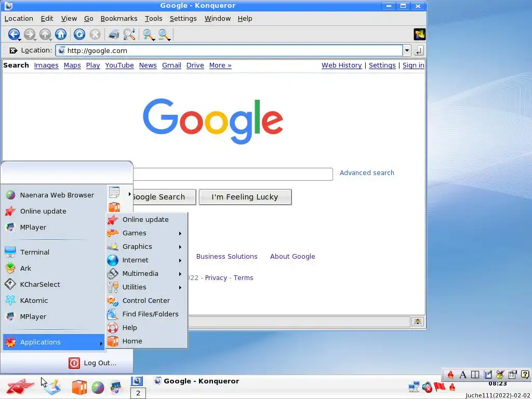The width and height of the screenshot is (532, 399).
Task: Go back with the blue Back arrow
Action: (x=14, y=34)
